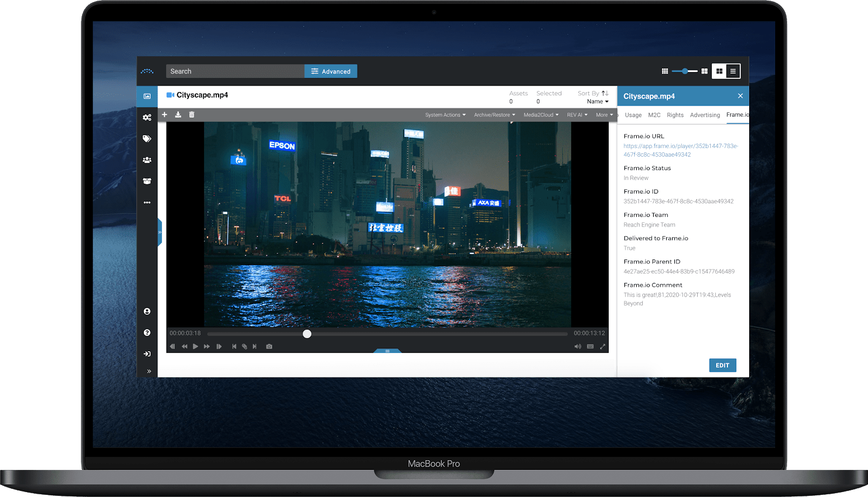This screenshot has height=497, width=868.
Task: Download the asset from toolbar
Action: [x=178, y=114]
